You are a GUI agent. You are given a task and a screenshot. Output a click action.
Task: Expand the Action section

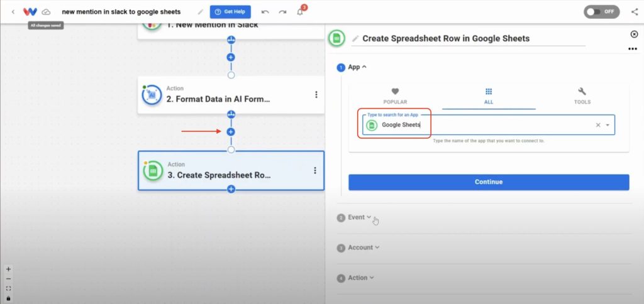pos(360,278)
